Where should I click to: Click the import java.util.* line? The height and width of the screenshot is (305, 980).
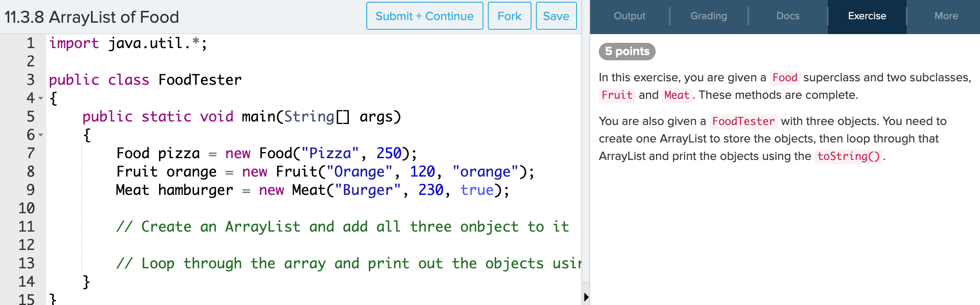pyautogui.click(x=128, y=43)
